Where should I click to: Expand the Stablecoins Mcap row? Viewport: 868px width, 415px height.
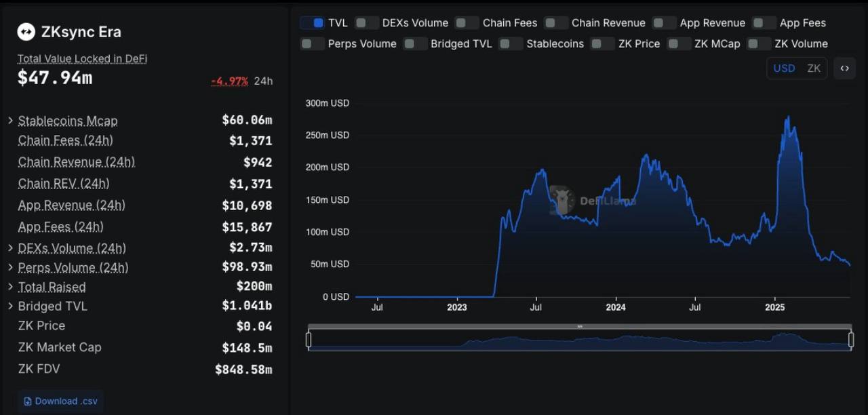tap(10, 121)
